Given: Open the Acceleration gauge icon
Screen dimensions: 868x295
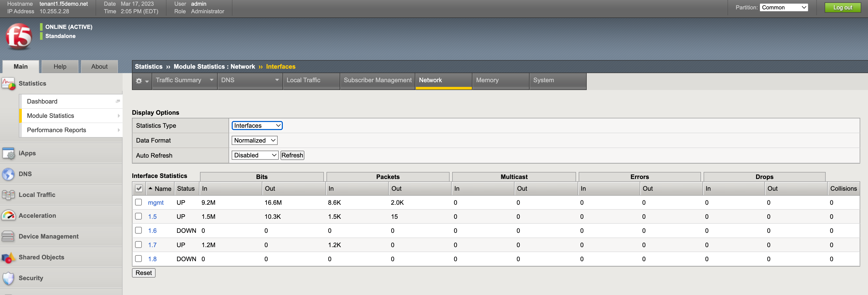Looking at the screenshot, I should coord(8,216).
